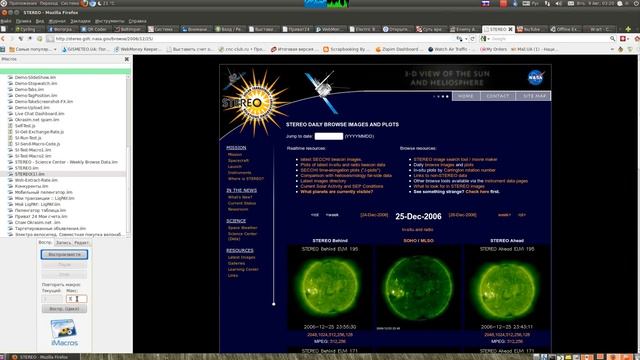Open the Справка menu
Viewport: 640px width, 360px height.
(138, 21)
